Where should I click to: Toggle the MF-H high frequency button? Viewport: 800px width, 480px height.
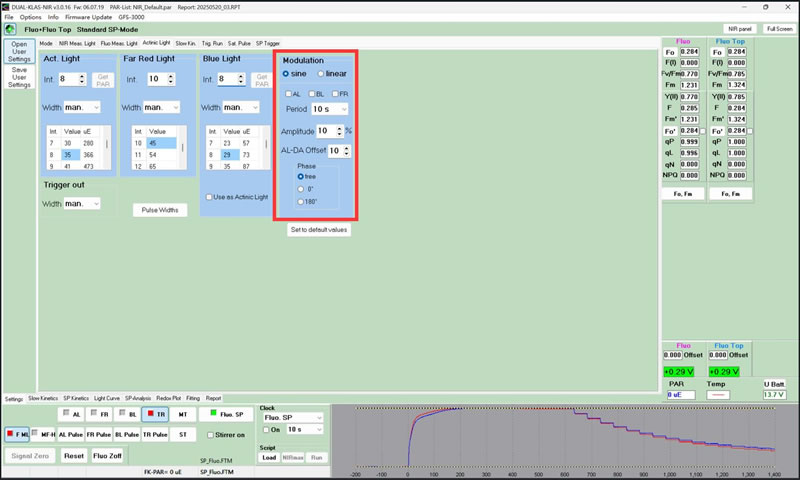point(43,435)
